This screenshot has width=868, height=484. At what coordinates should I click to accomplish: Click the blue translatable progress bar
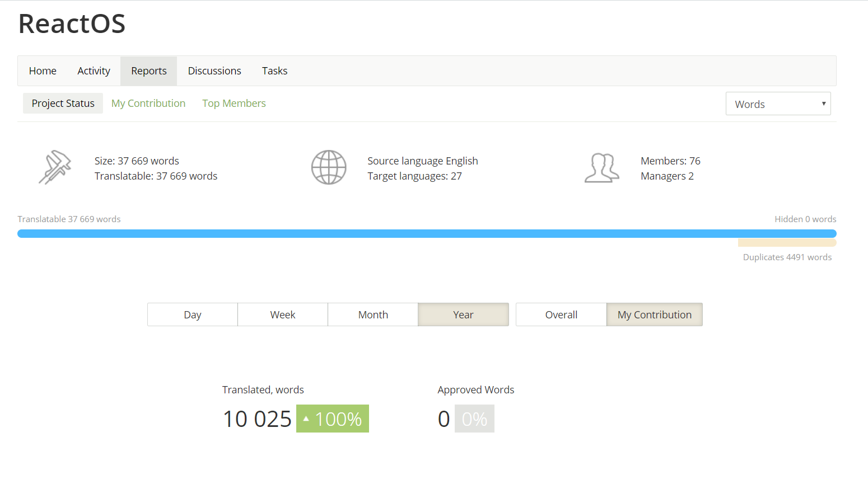click(427, 233)
